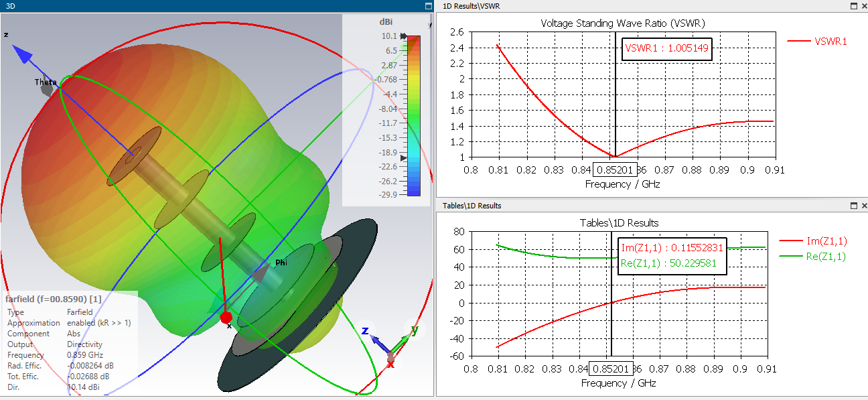Maximize the 3D view window

tap(429, 5)
